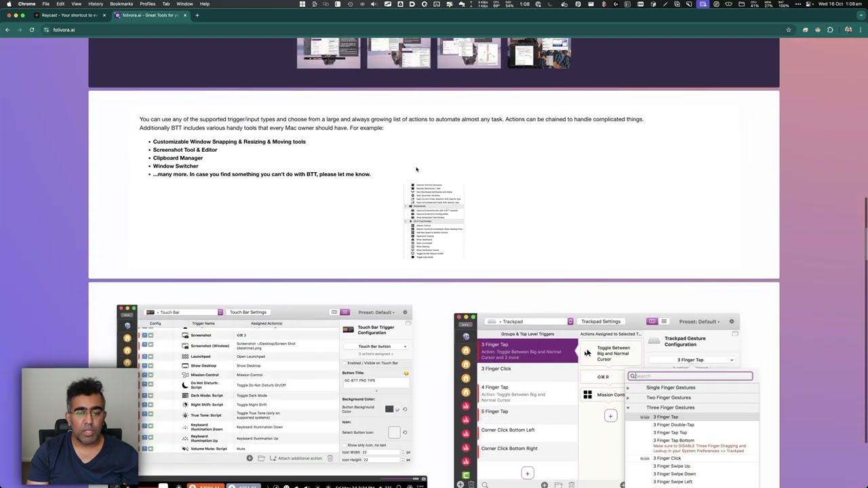This screenshot has width=868, height=488.
Task: Select the purple column view toggle in the Trackpad screenshot
Action: [652, 321]
